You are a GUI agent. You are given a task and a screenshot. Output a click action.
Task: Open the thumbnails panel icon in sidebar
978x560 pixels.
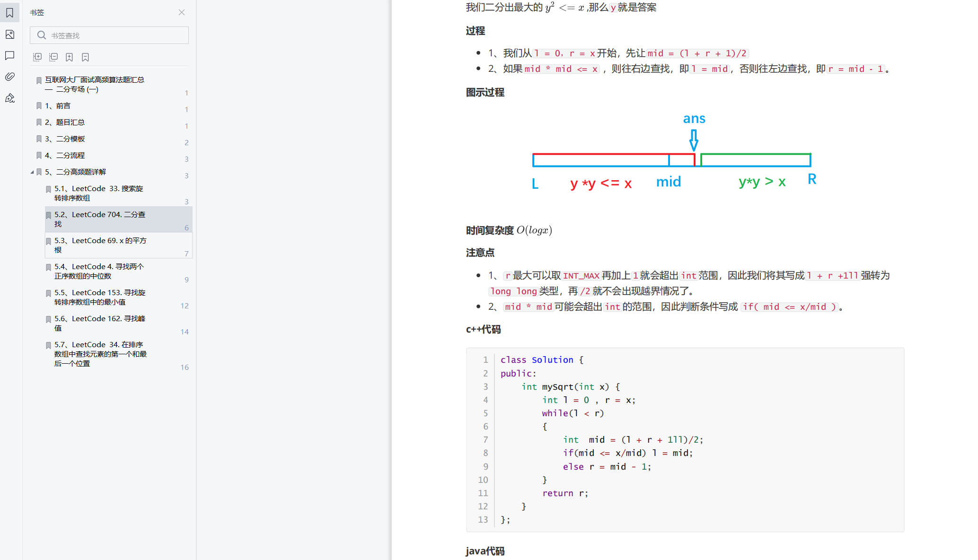pyautogui.click(x=9, y=35)
